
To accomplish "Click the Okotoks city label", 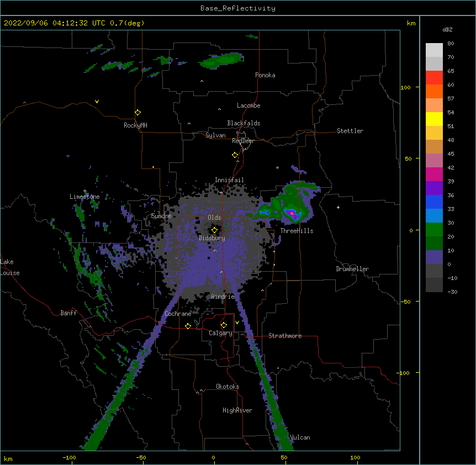I will pos(228,387).
